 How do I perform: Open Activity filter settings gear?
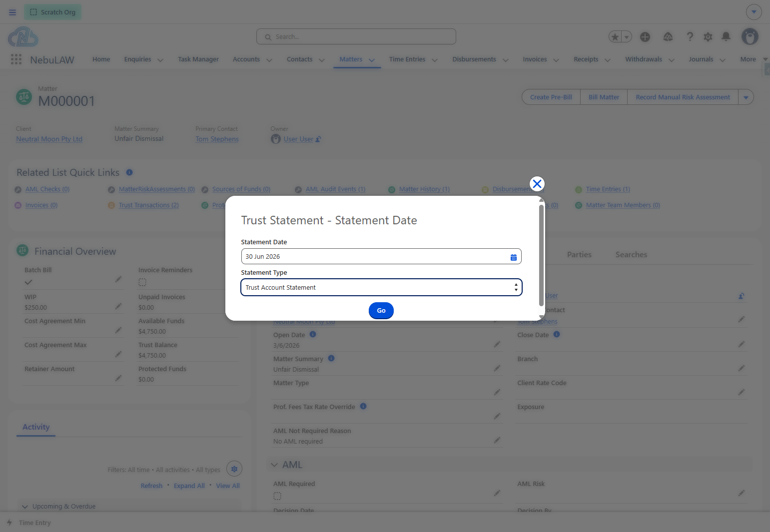(x=234, y=469)
